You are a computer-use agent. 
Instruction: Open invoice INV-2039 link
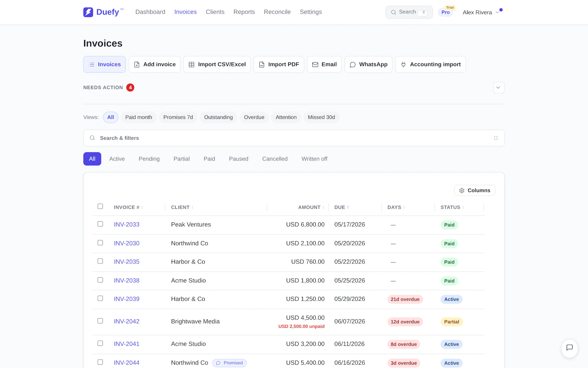127,299
